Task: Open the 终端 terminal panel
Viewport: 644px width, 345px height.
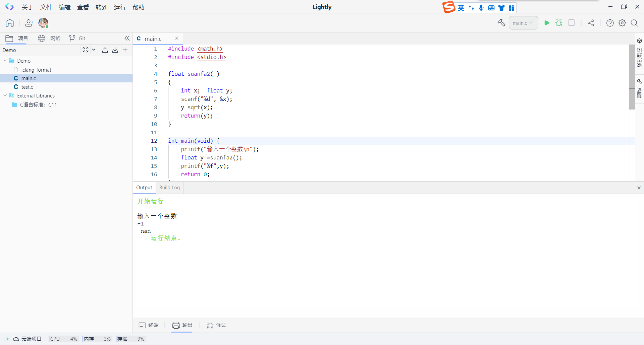Action: (149, 325)
